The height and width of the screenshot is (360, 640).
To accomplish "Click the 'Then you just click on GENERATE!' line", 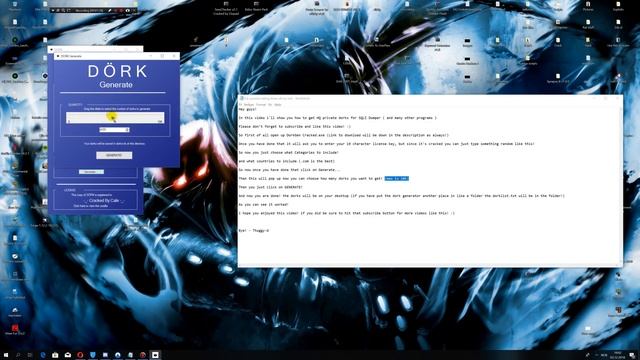I will (270, 187).
